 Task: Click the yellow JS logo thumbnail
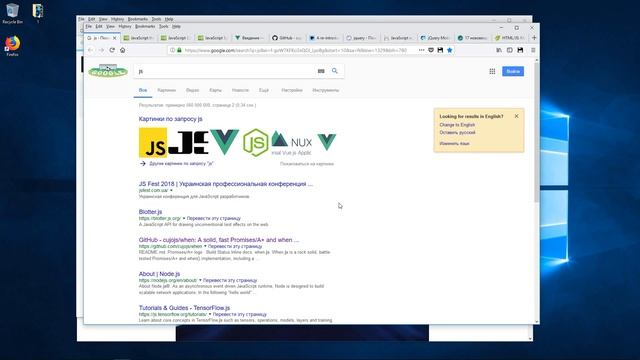pos(153,142)
